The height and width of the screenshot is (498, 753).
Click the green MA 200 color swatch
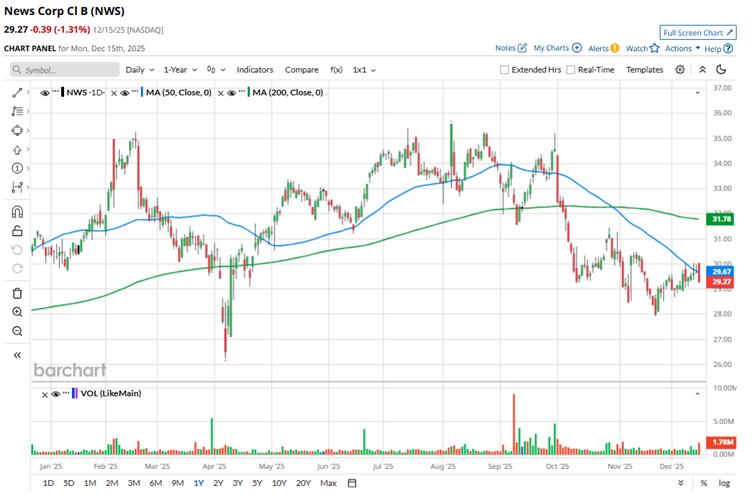[249, 93]
